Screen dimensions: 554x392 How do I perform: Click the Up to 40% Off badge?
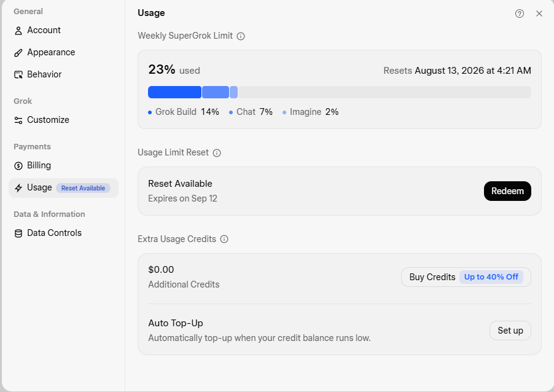pos(491,277)
